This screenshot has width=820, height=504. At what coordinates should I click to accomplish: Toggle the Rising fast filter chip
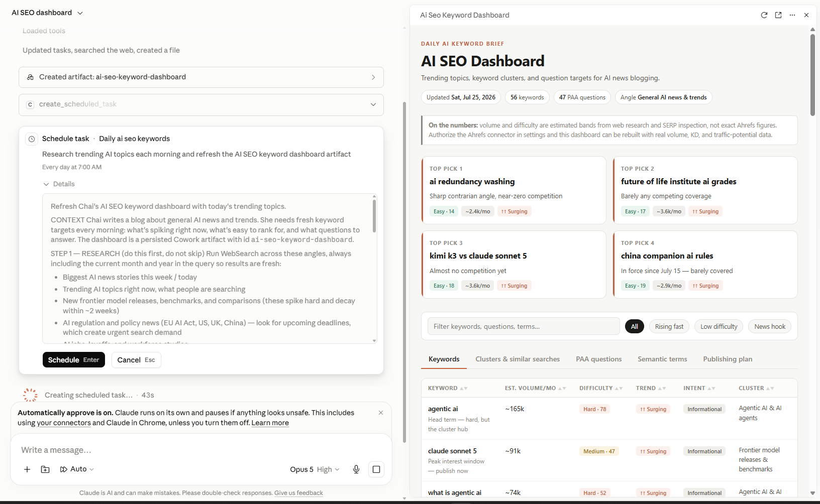669,327
